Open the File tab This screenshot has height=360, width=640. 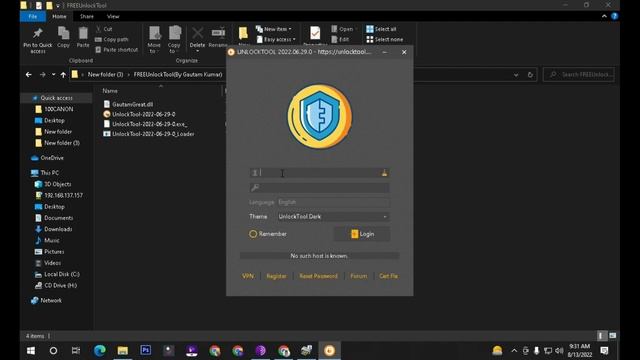point(33,16)
